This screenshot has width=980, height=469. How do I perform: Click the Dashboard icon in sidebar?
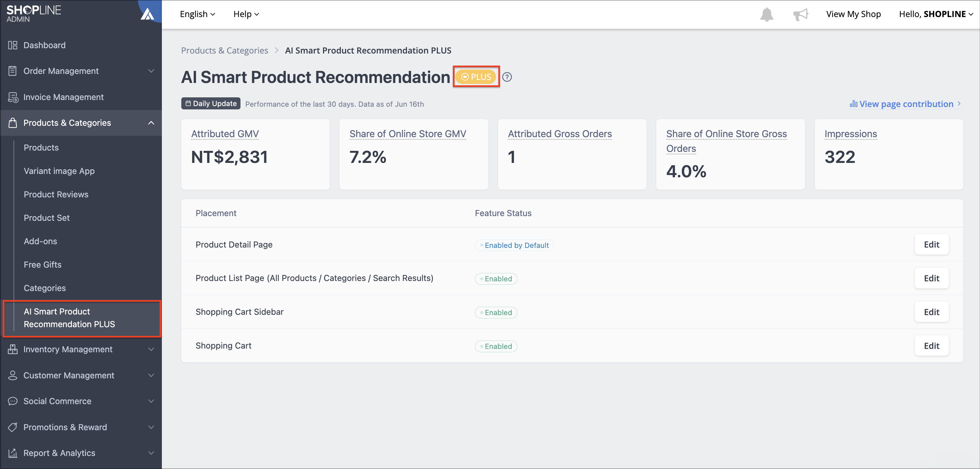pyautogui.click(x=13, y=45)
